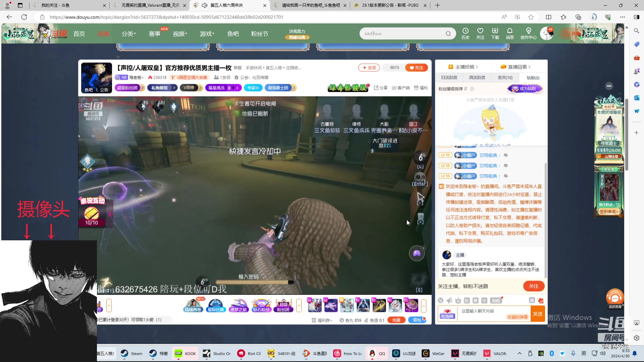Image resolution: width=644 pixels, height=362 pixels.
Task: Click the red star effects icon in chat
Action: 541,301
